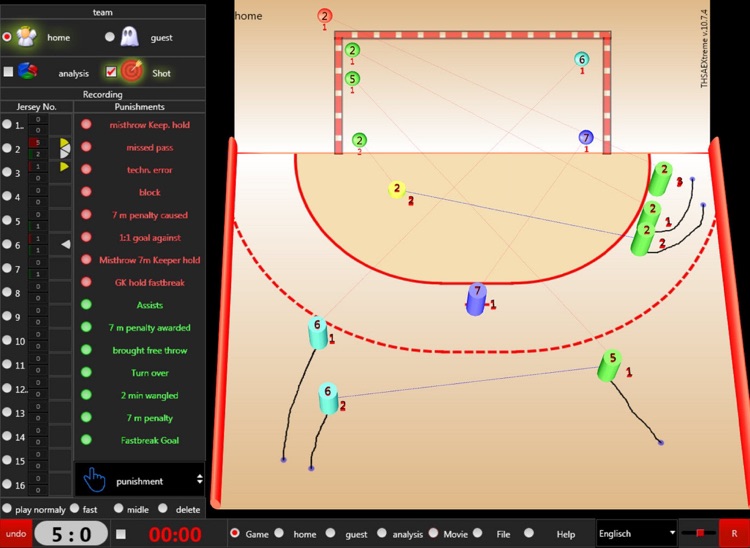
Task: Click the 1:1 goal against entry
Action: point(150,238)
